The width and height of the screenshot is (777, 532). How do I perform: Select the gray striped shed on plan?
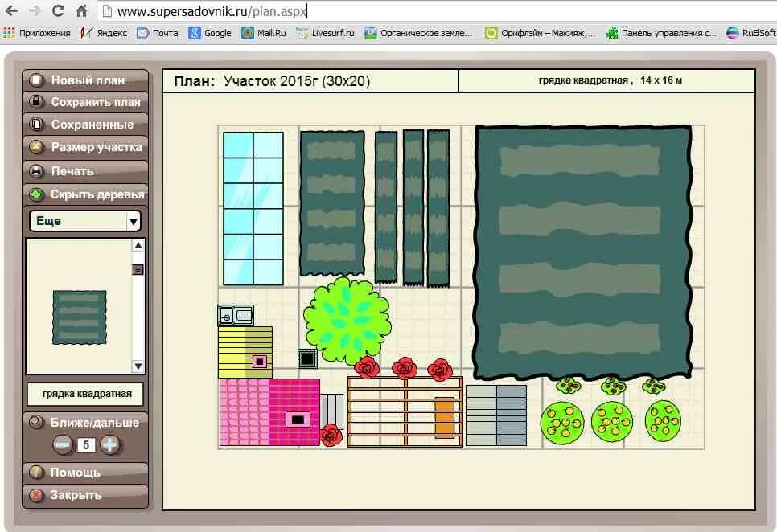pos(496,415)
